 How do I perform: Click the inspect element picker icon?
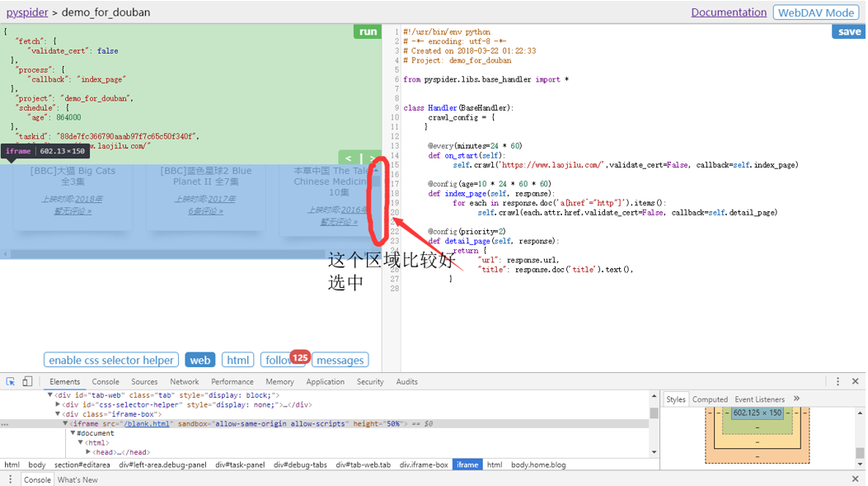click(x=11, y=382)
